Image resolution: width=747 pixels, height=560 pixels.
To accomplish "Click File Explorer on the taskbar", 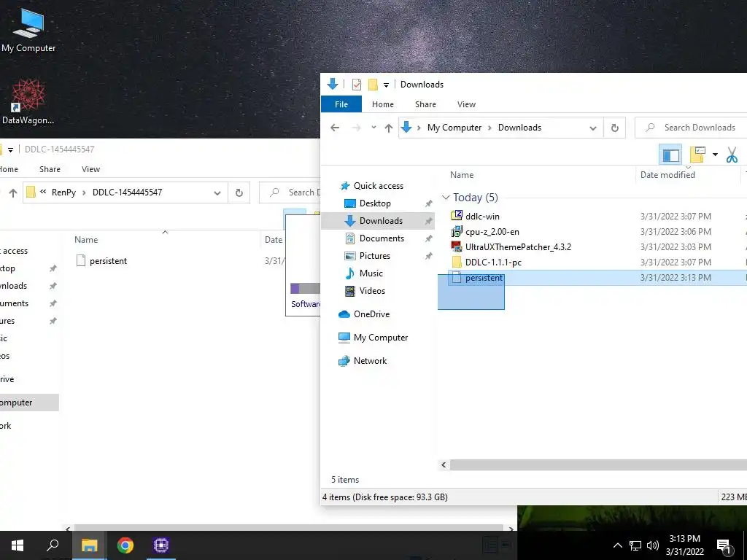I will coord(89,545).
